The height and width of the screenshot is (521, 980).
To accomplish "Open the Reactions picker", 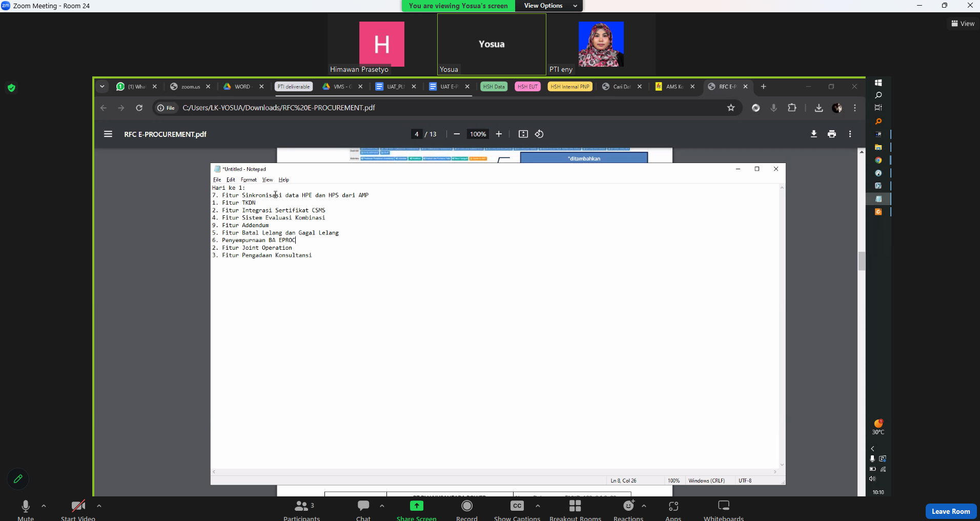I will (628, 508).
